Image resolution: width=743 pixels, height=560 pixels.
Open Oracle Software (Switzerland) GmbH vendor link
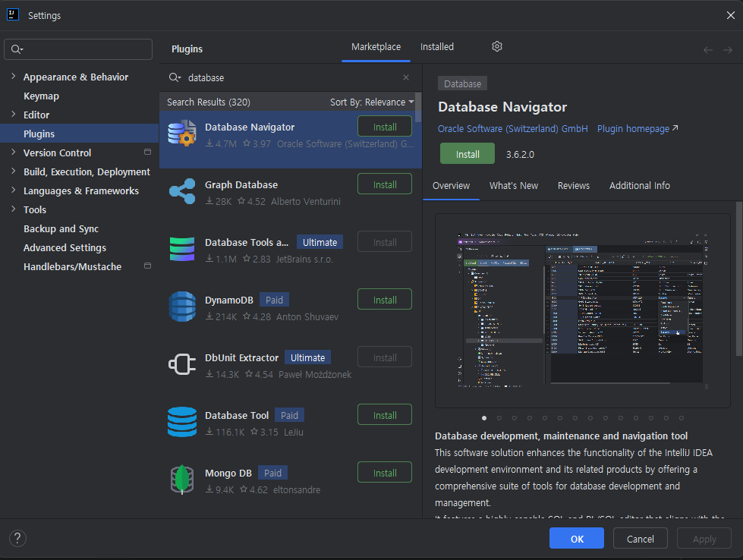513,129
